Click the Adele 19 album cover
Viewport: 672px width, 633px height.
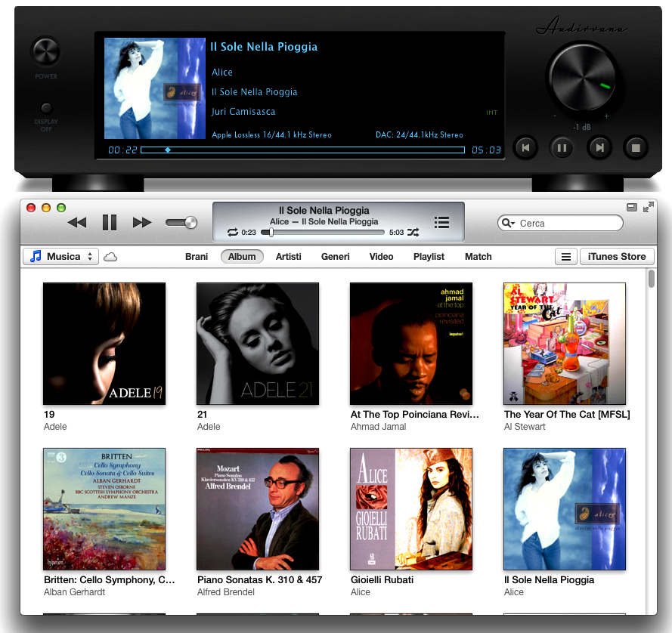click(104, 344)
